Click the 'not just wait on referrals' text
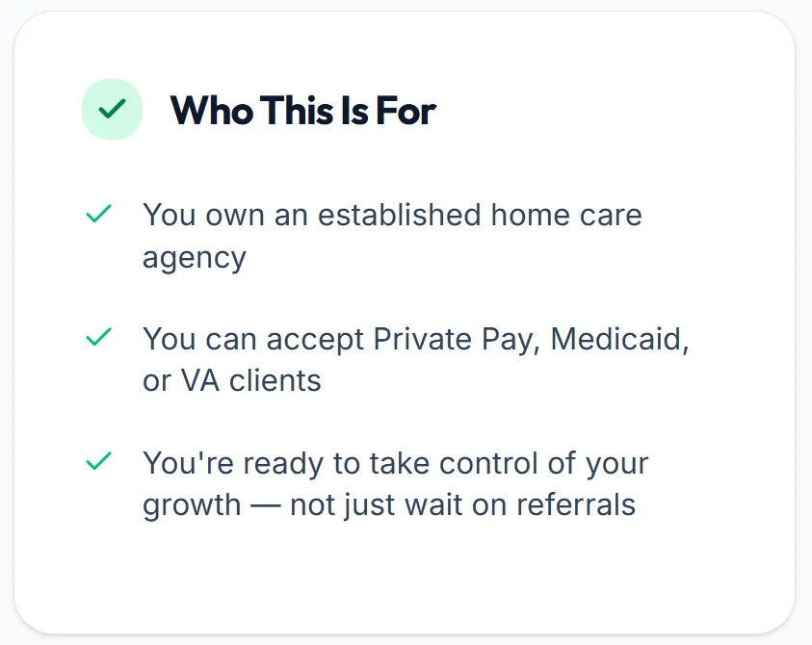Image resolution: width=812 pixels, height=645 pixels. 462,504
